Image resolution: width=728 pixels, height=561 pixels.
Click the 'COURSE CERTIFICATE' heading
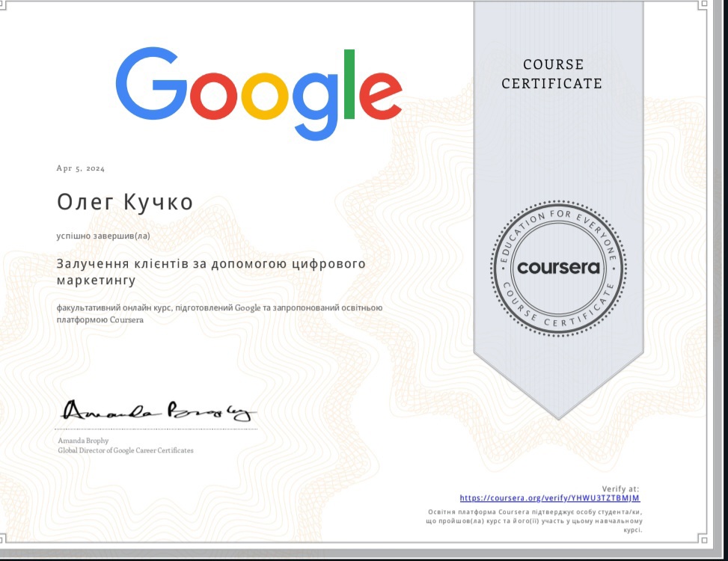[552, 74]
